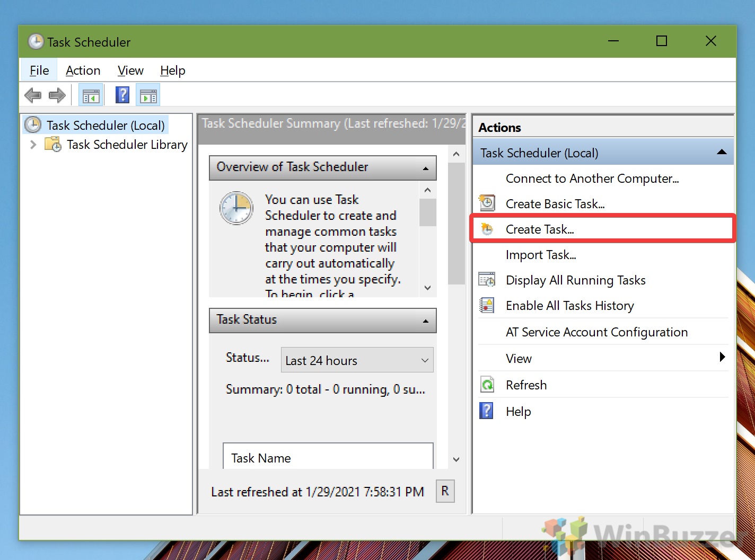Click the Display All Running Tasks icon
The height and width of the screenshot is (560, 755).
[486, 280]
